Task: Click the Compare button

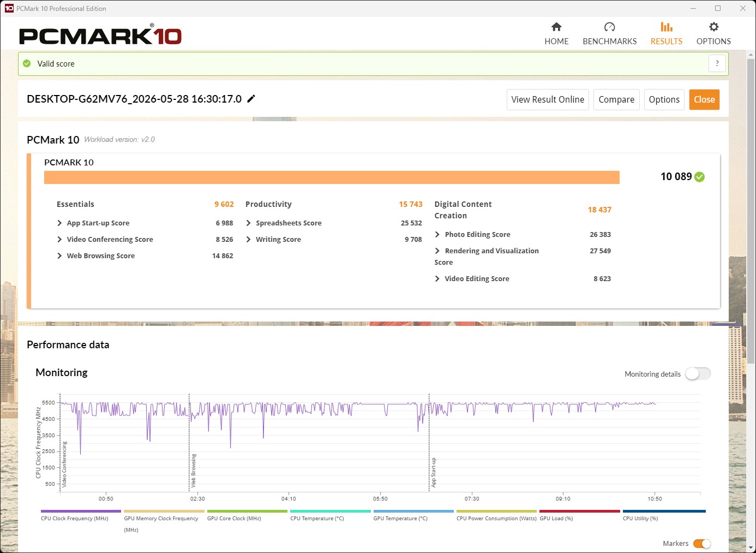Action: point(616,99)
